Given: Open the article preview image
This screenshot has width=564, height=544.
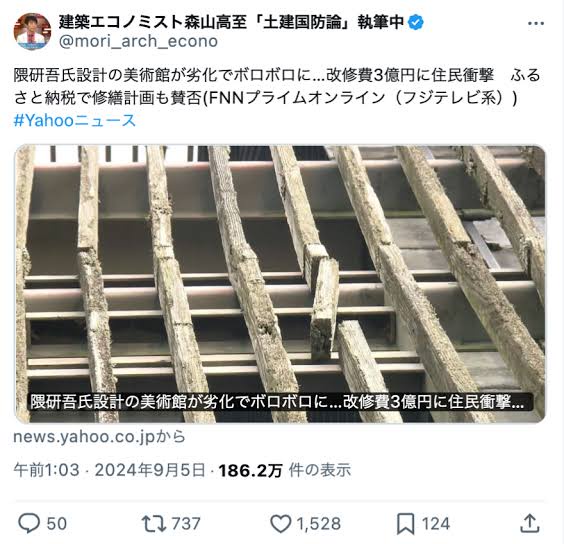Looking at the screenshot, I should point(280,284).
